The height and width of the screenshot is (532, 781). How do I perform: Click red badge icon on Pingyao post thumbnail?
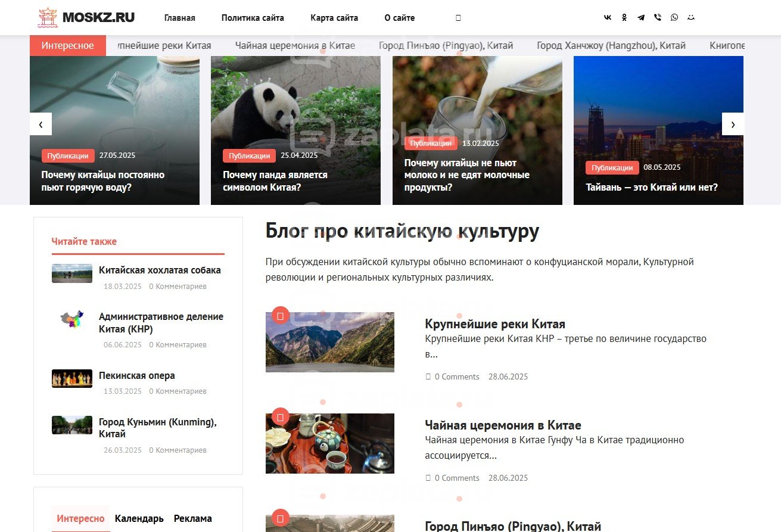tap(281, 517)
